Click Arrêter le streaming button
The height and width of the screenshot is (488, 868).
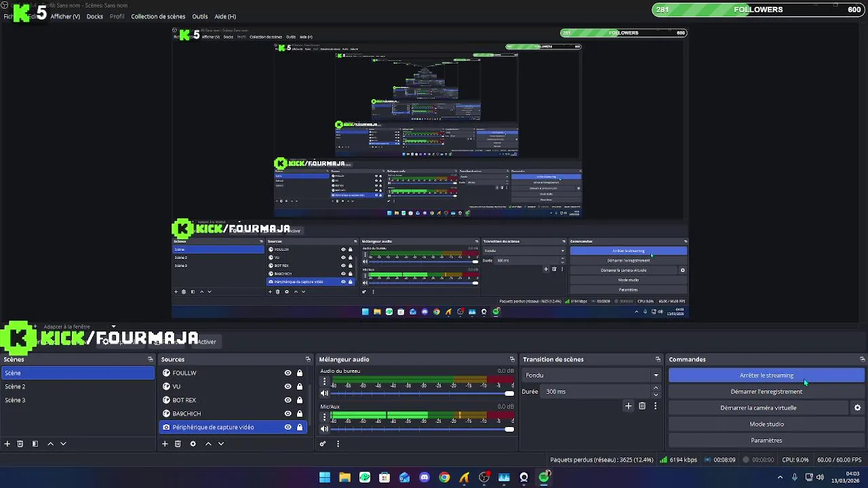pyautogui.click(x=766, y=375)
